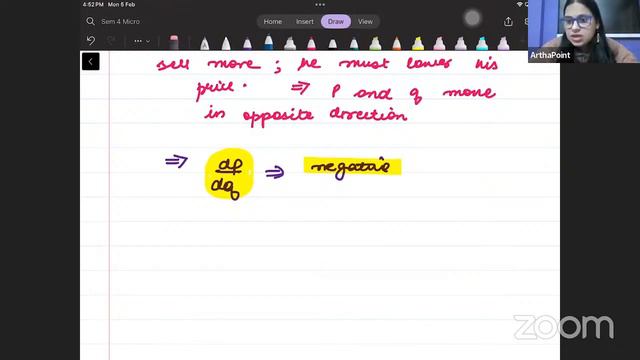This screenshot has width=640, height=360.
Task: Select the grey highlighter after blue pen
Action: coord(290,43)
